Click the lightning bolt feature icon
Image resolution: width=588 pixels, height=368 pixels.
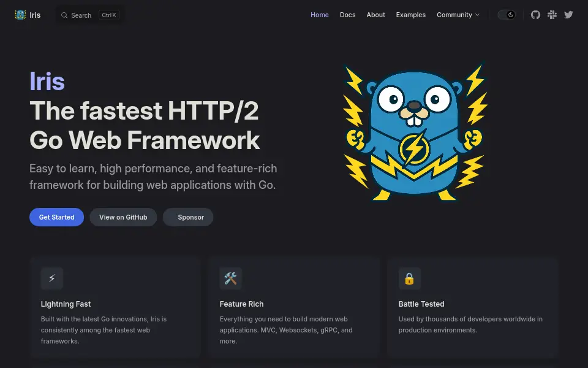click(51, 278)
